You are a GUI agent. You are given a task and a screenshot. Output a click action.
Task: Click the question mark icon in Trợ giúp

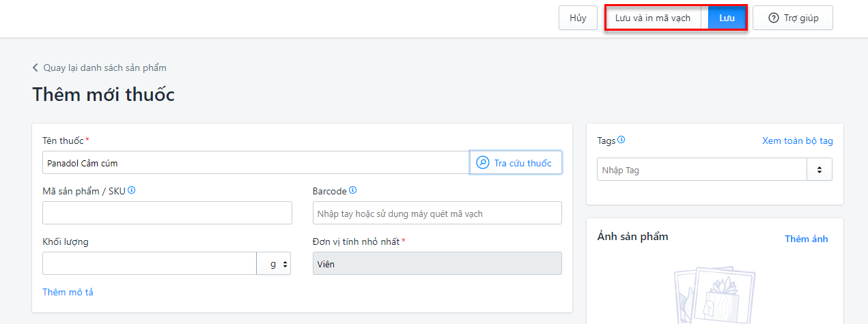[x=774, y=18]
